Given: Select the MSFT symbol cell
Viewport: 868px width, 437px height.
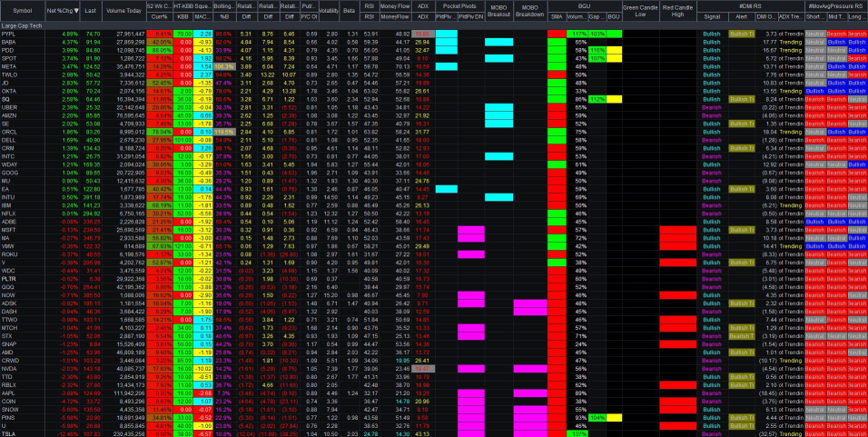Looking at the screenshot, I should point(22,229).
